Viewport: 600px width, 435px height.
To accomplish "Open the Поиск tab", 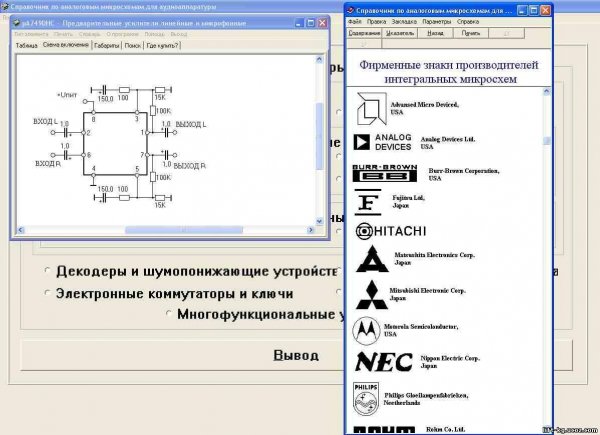I will (133, 46).
